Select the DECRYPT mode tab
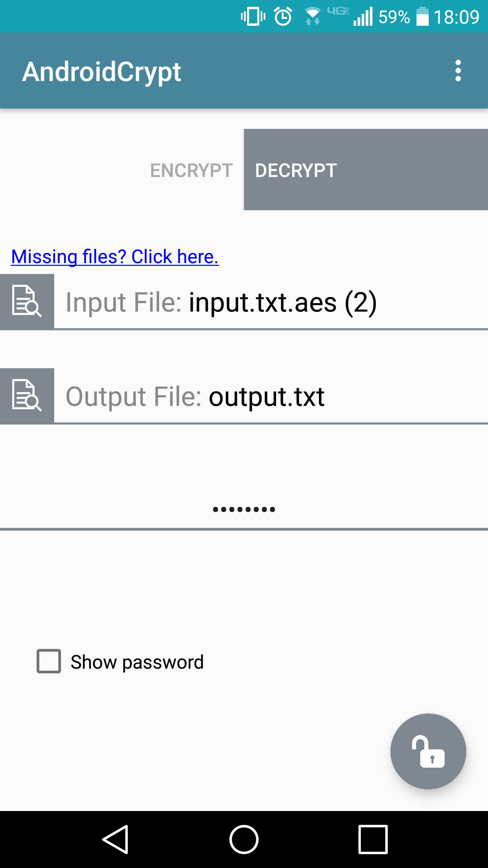Viewport: 488px width, 868px height. tap(366, 170)
